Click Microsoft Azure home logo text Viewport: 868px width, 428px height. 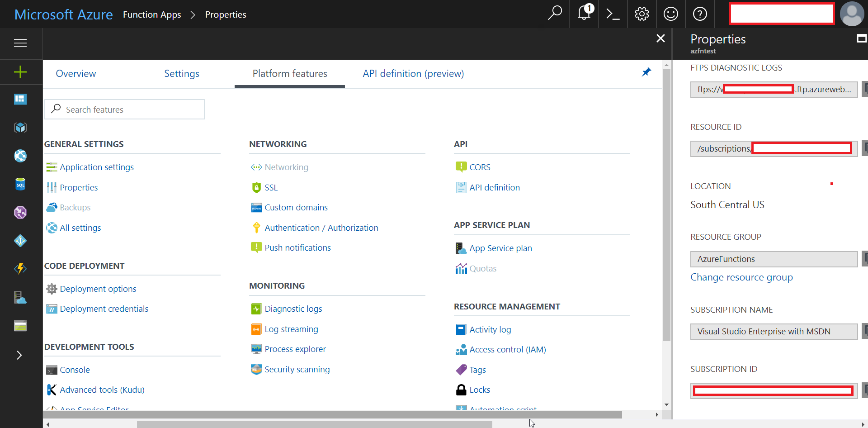[64, 14]
